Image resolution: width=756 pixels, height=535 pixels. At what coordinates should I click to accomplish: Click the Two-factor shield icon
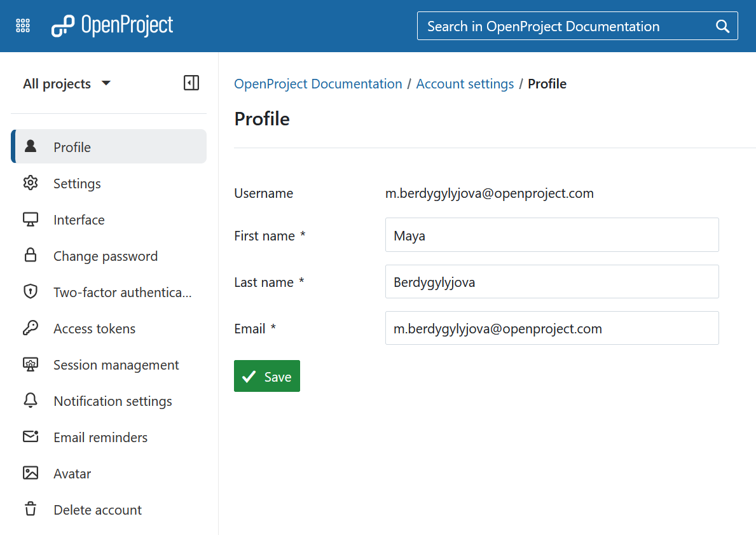[x=31, y=291]
